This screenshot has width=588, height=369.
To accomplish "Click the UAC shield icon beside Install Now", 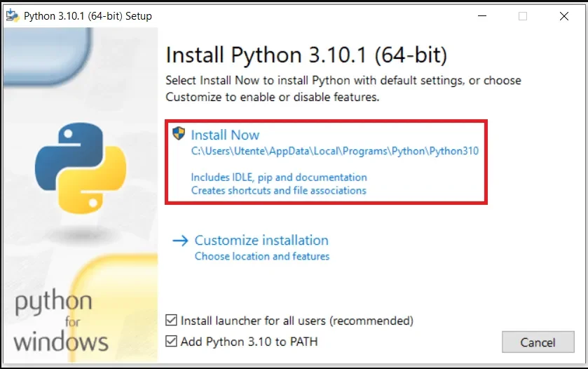I will [179, 133].
